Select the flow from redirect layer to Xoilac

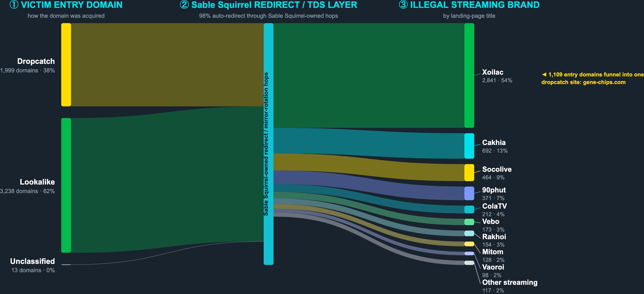point(369,76)
